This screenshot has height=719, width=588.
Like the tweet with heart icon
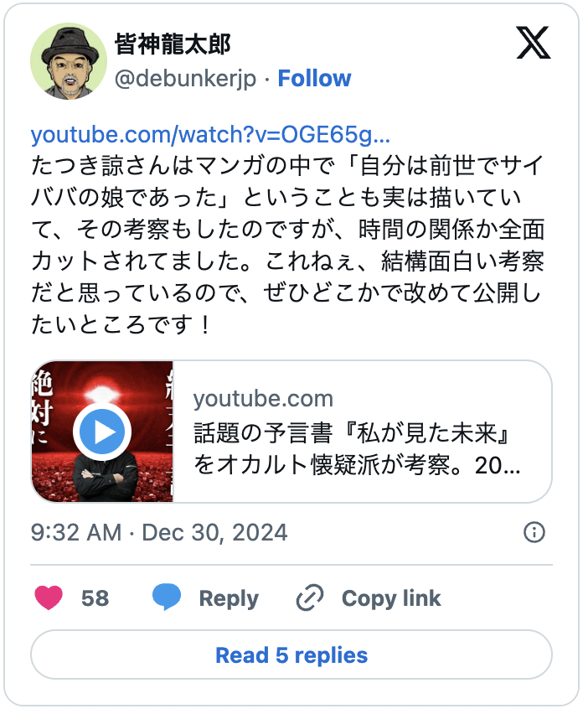49,598
